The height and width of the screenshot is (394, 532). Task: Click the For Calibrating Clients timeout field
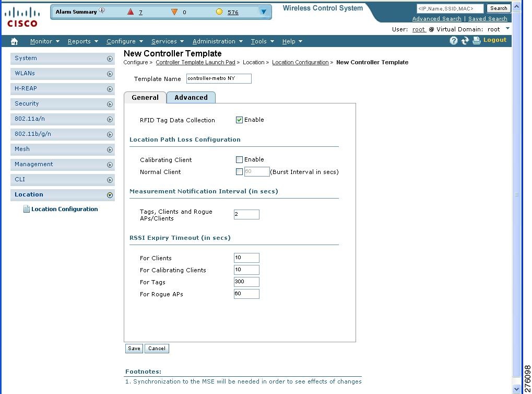(246, 270)
